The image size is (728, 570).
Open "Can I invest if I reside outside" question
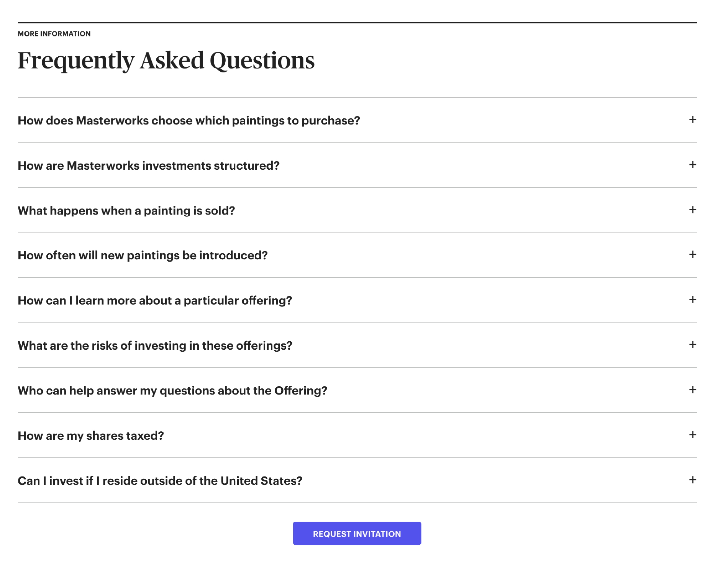tap(160, 481)
